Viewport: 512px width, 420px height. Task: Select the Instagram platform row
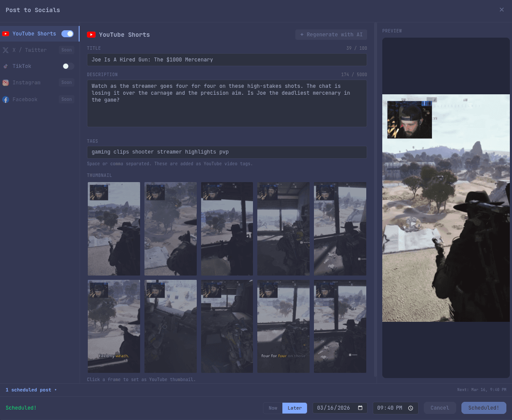39,83
